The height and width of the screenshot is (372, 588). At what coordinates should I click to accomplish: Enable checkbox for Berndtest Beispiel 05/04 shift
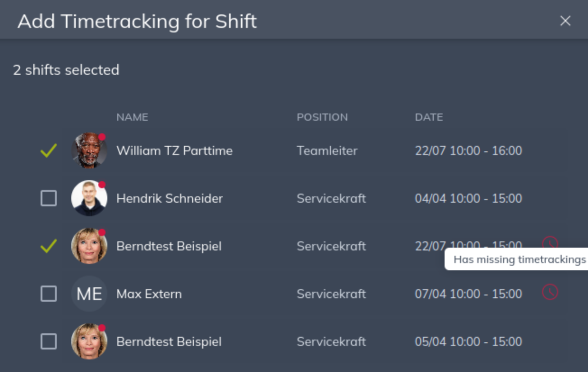[49, 342]
